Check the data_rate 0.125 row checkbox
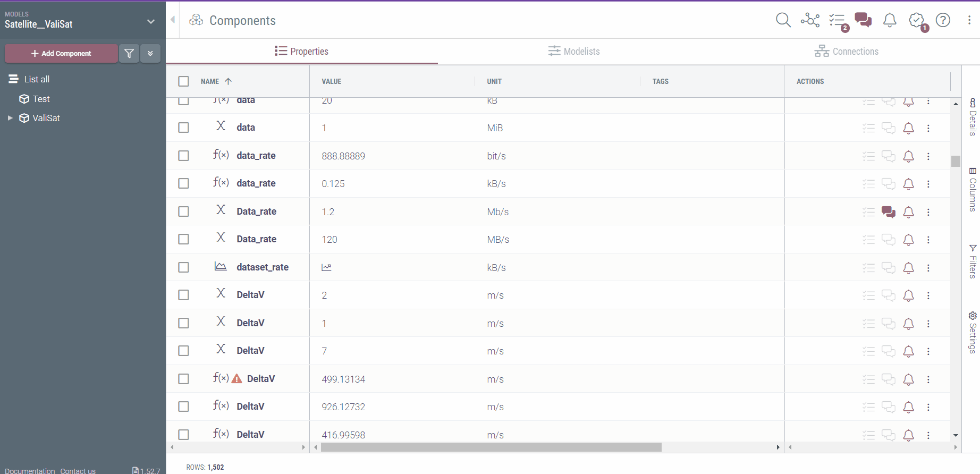The width and height of the screenshot is (980, 474). (x=183, y=183)
